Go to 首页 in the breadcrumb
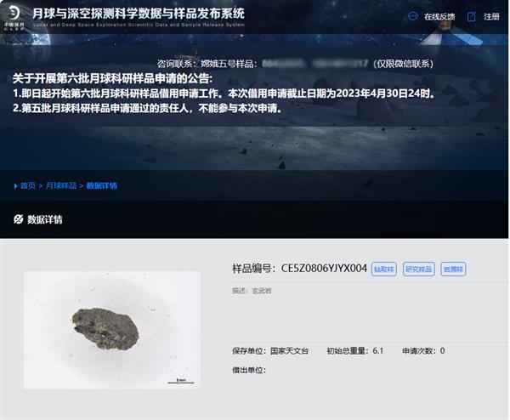 point(28,185)
